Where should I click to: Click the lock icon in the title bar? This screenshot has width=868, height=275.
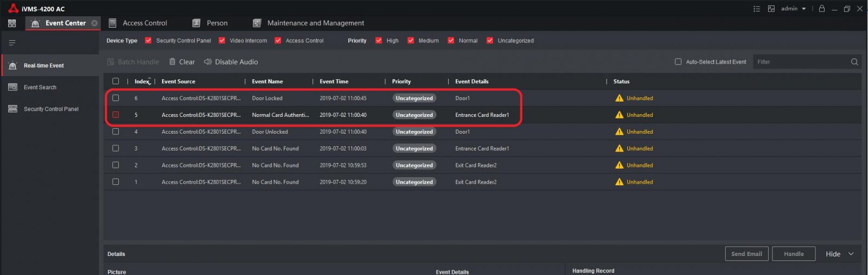[x=822, y=9]
